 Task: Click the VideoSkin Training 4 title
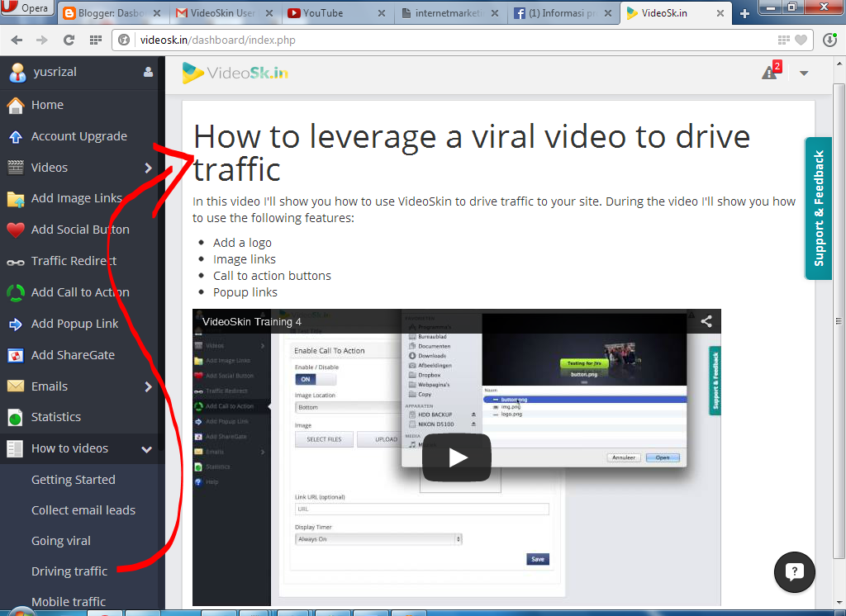click(251, 322)
